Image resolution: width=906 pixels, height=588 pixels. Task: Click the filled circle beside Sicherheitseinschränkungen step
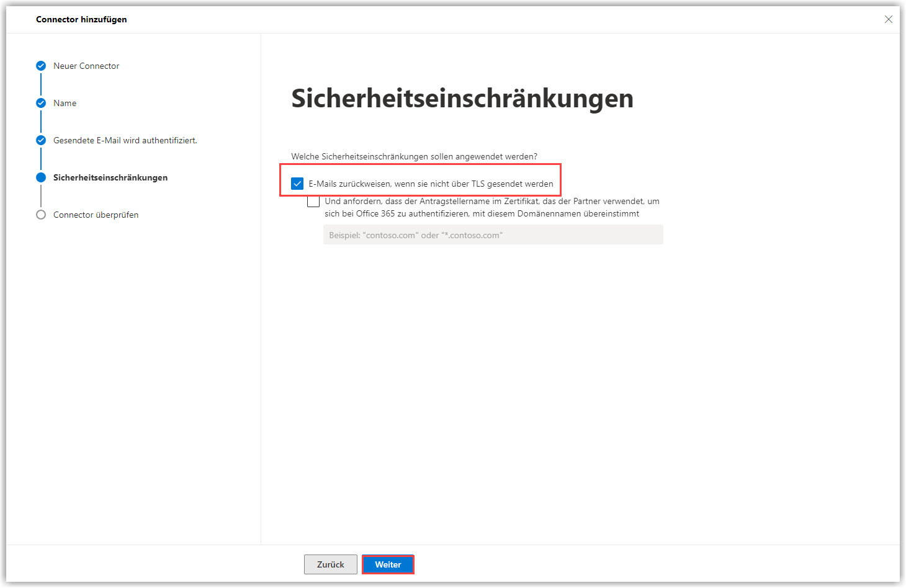click(41, 177)
